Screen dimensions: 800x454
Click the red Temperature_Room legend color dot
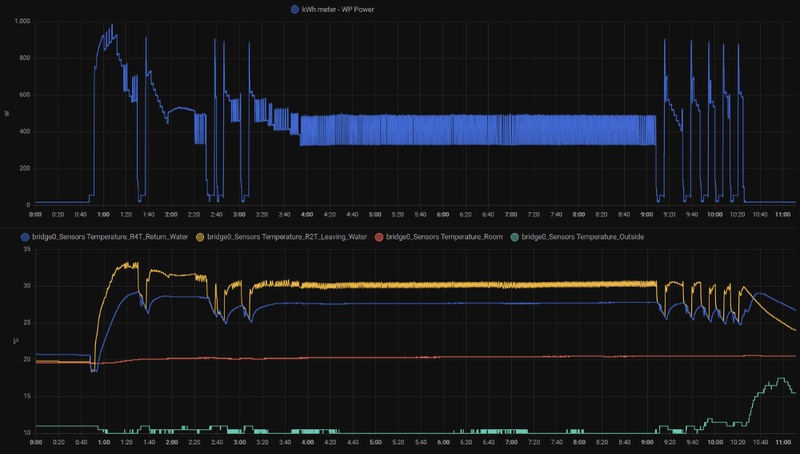pyautogui.click(x=379, y=237)
